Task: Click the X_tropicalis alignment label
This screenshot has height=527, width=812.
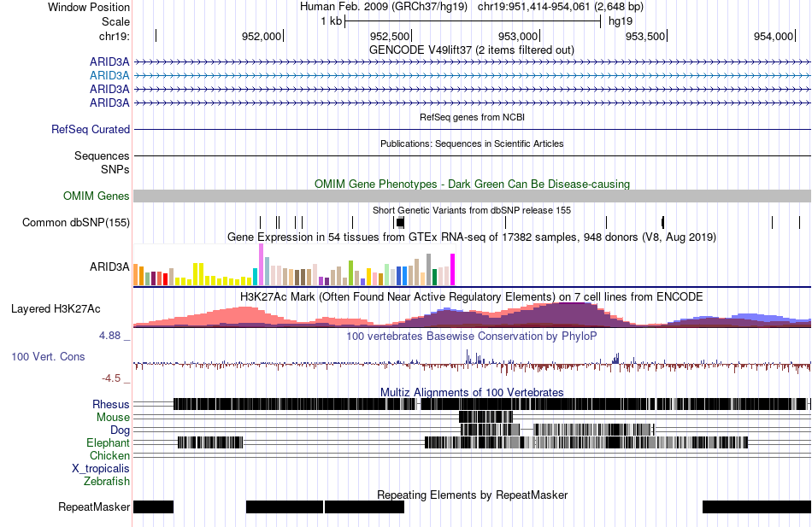Action: pos(101,469)
